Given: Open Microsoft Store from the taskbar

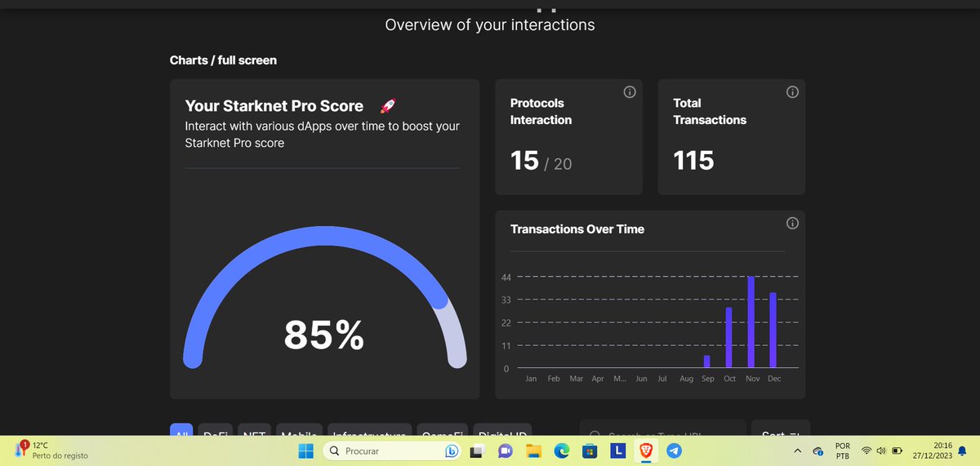Looking at the screenshot, I should 590,450.
